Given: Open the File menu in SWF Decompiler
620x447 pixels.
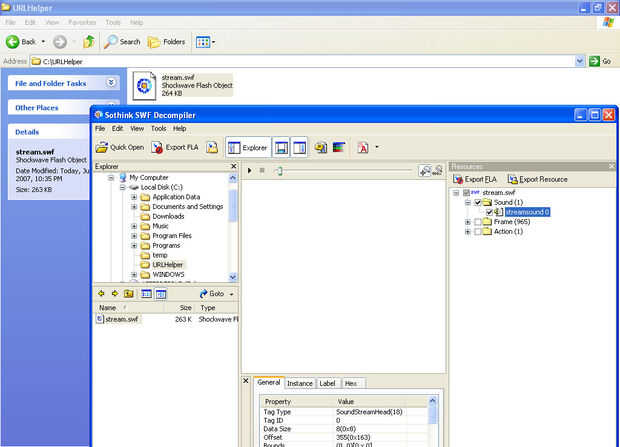Looking at the screenshot, I should [x=100, y=129].
